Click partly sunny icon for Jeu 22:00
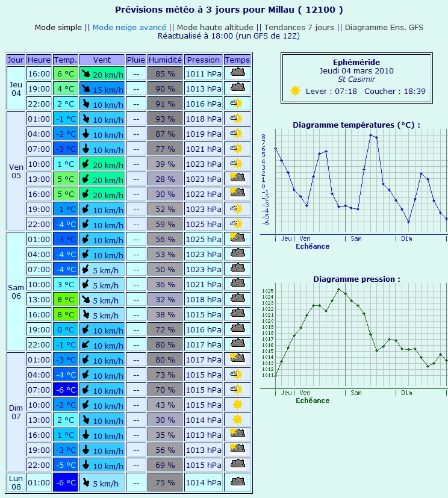The image size is (448, 498). [x=237, y=103]
